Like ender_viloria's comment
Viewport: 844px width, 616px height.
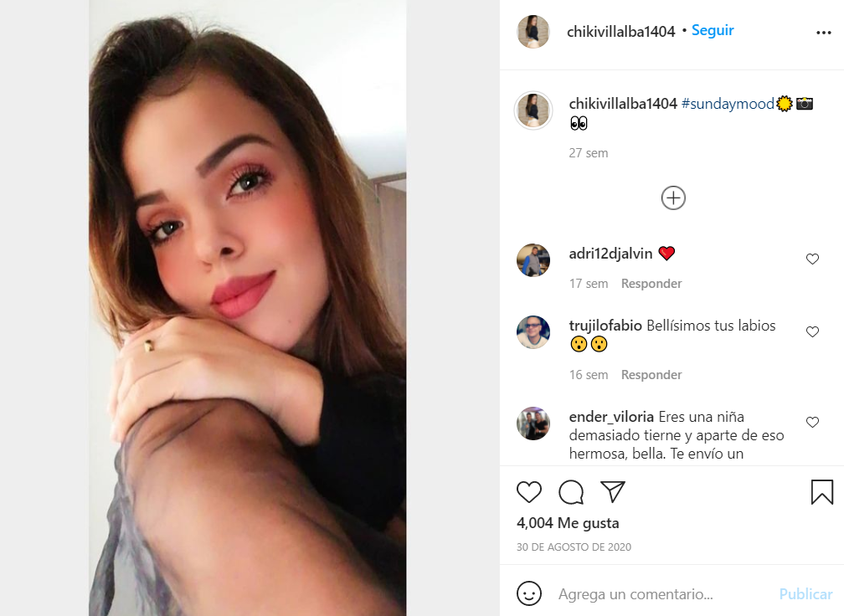812,422
